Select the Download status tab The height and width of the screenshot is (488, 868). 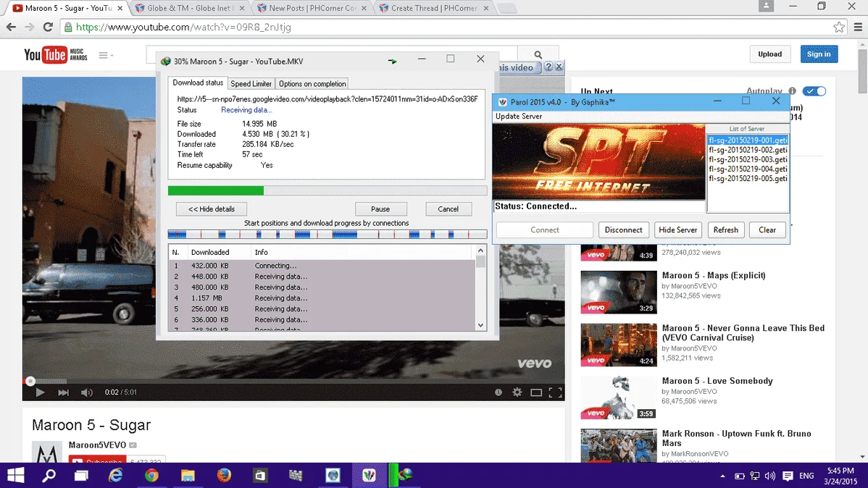pyautogui.click(x=198, y=83)
